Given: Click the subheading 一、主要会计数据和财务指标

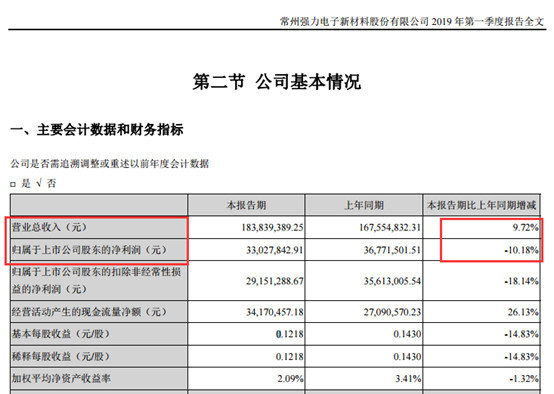Looking at the screenshot, I should coord(97,130).
